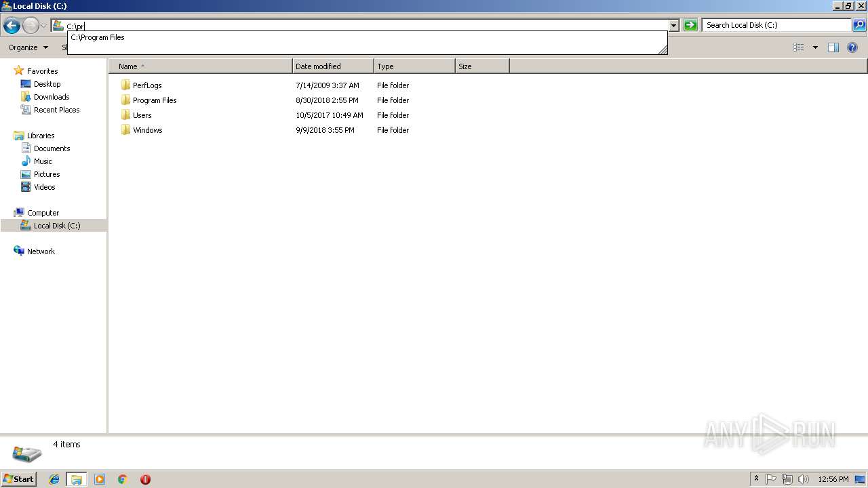Click the taskbar clock showing 12:56 PM

(x=833, y=479)
